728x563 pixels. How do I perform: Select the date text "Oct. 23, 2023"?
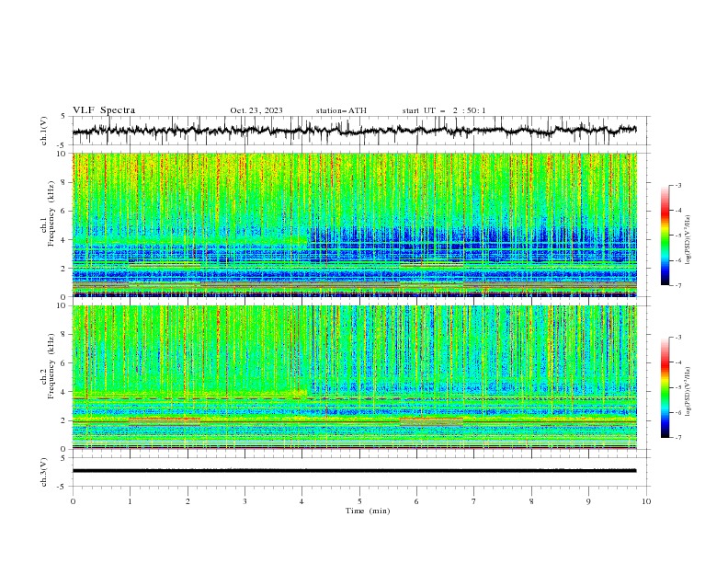256,110
